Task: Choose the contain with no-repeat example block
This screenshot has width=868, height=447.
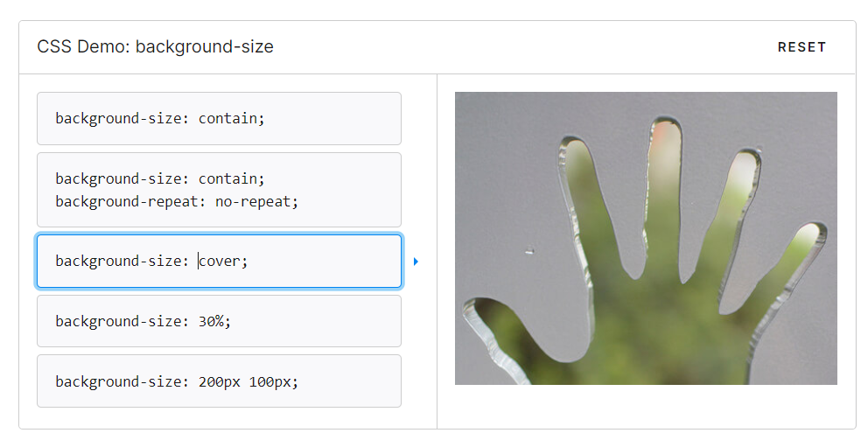Action: click(x=219, y=190)
